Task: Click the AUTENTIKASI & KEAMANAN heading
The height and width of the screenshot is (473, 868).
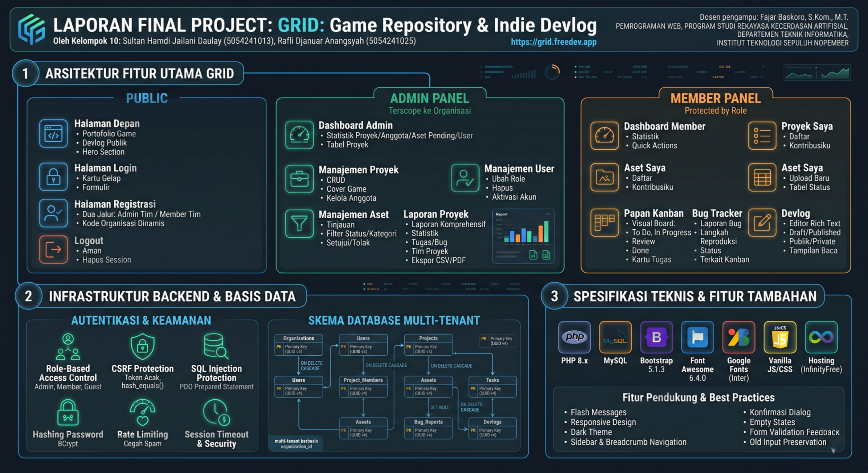Action: (x=141, y=320)
